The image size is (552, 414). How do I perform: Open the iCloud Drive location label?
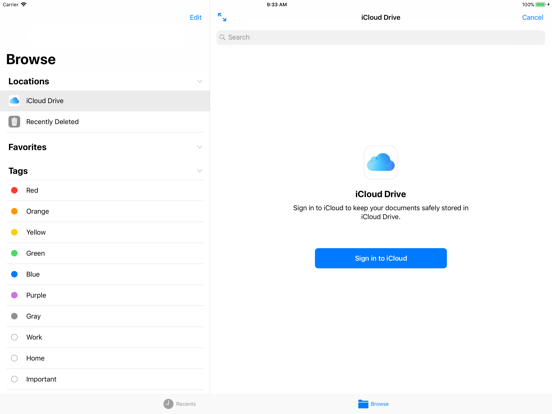click(45, 101)
